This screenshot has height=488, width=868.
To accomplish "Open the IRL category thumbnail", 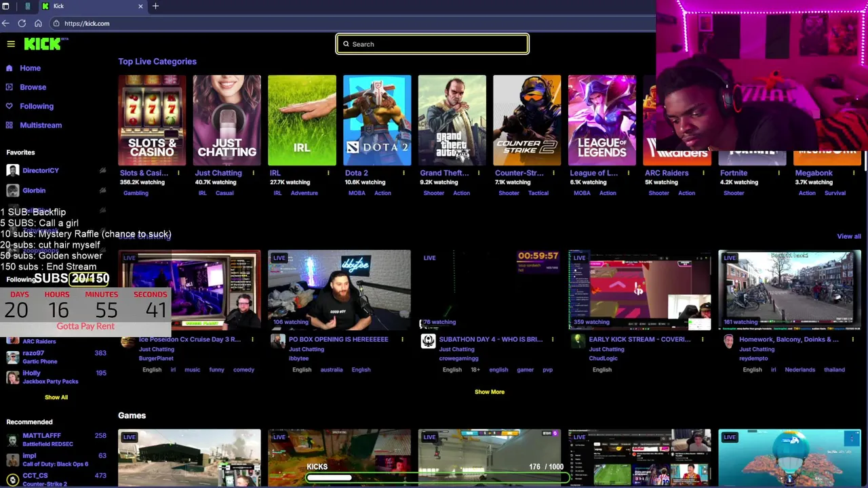I will pos(302,120).
